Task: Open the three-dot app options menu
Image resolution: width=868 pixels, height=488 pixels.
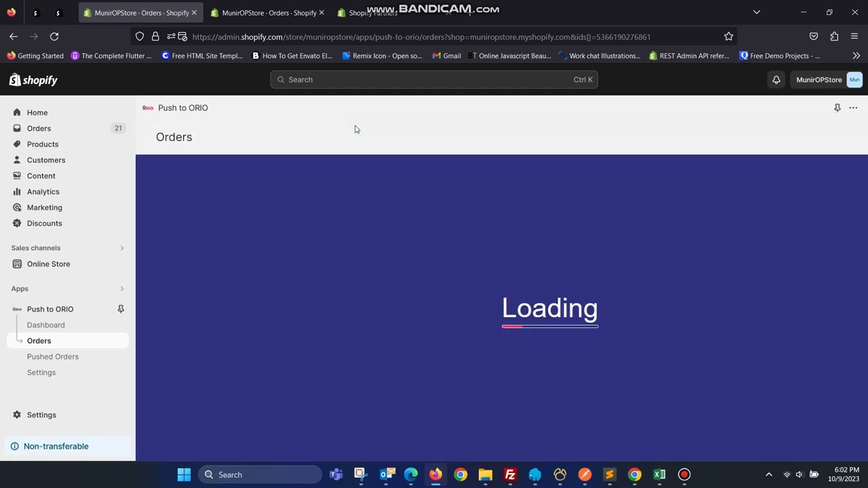Action: (x=853, y=108)
